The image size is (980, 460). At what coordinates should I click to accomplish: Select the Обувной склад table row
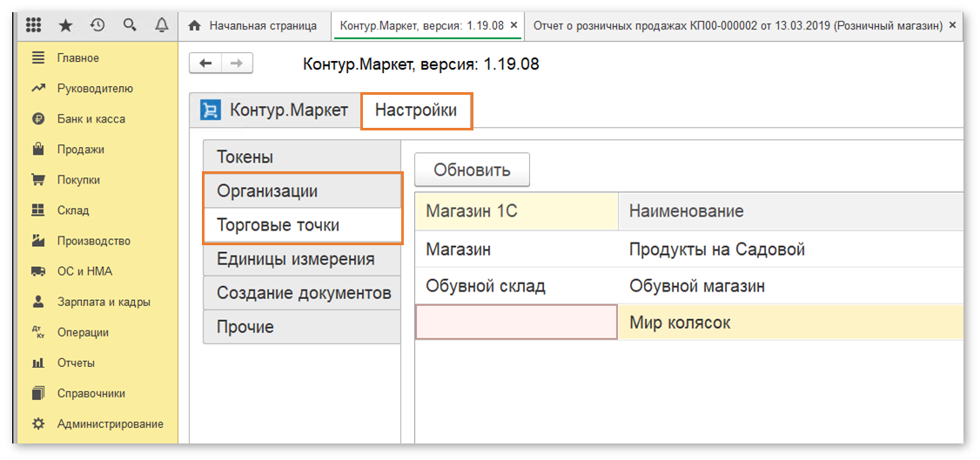point(486,286)
